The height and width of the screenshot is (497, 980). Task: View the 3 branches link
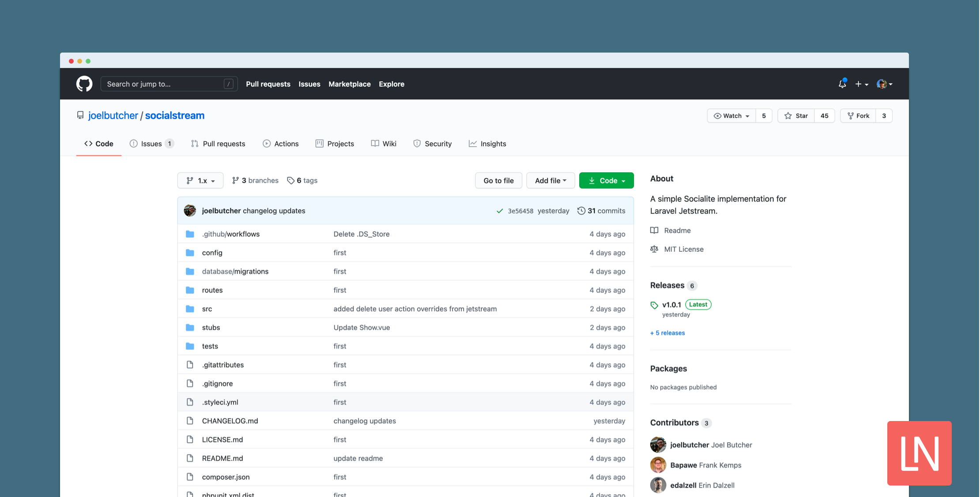point(255,180)
